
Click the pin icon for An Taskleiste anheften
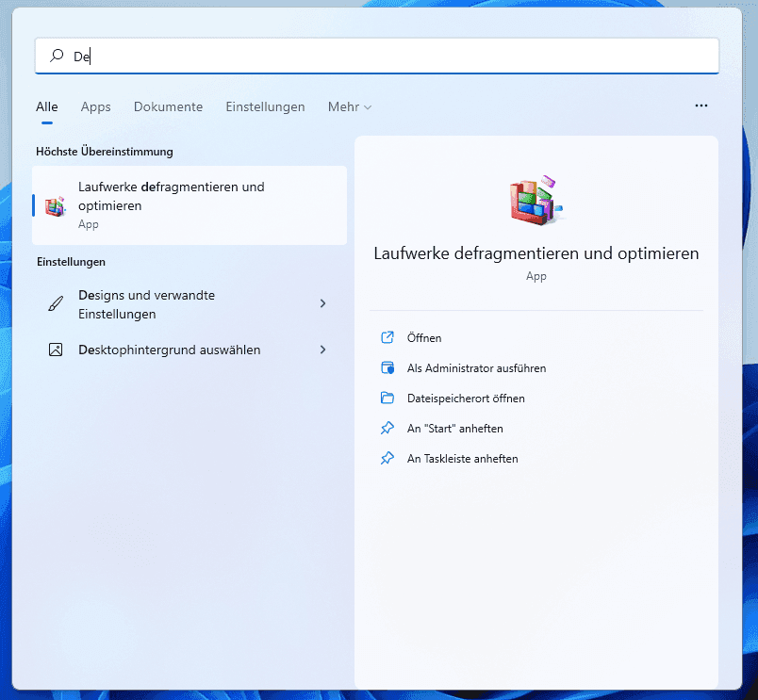(x=387, y=458)
